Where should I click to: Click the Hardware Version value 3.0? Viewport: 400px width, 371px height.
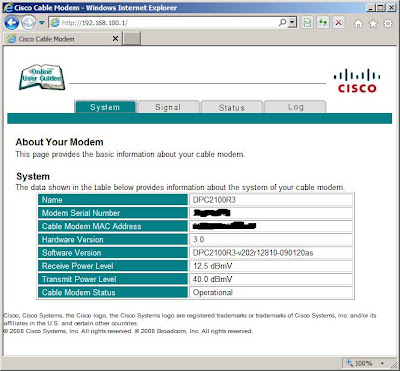[199, 239]
